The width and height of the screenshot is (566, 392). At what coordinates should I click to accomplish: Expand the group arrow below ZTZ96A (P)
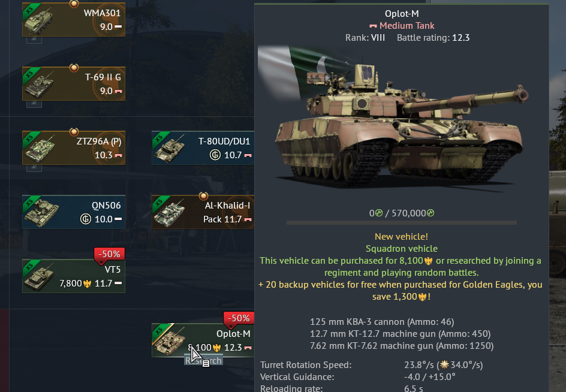point(34,168)
